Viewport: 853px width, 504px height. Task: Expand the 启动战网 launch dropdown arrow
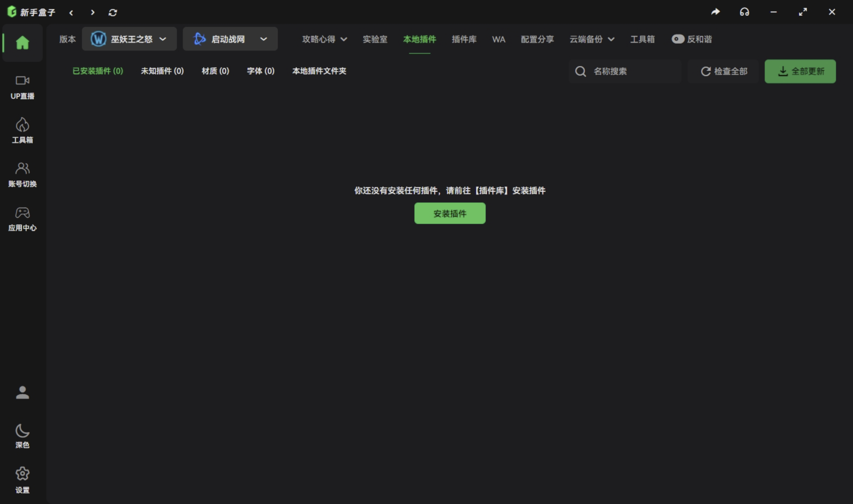[263, 39]
